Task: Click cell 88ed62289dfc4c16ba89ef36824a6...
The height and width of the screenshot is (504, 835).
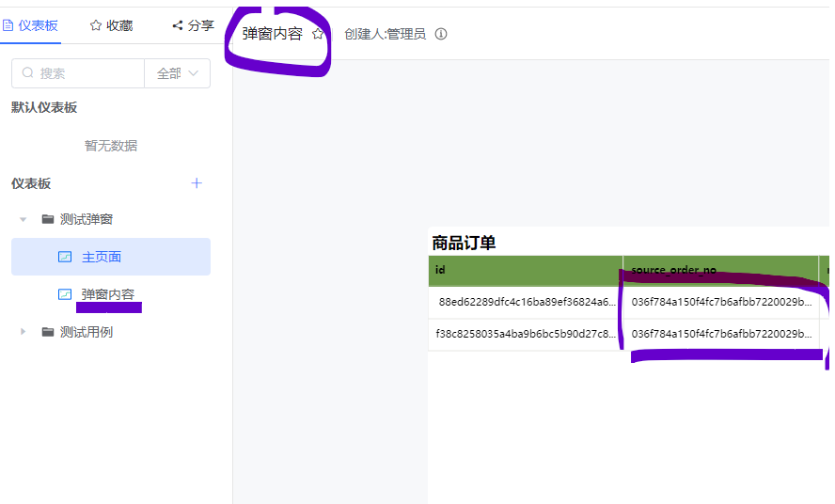Action: click(526, 302)
